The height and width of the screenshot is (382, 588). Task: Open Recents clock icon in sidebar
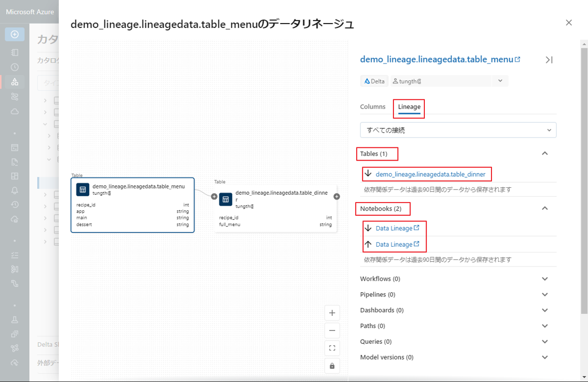pyautogui.click(x=15, y=67)
